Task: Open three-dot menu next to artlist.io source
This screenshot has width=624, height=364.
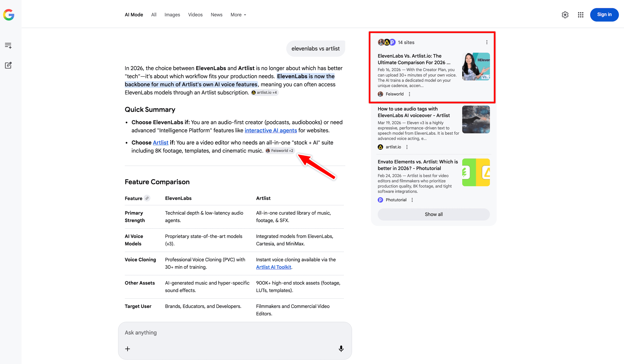Action: click(x=407, y=147)
